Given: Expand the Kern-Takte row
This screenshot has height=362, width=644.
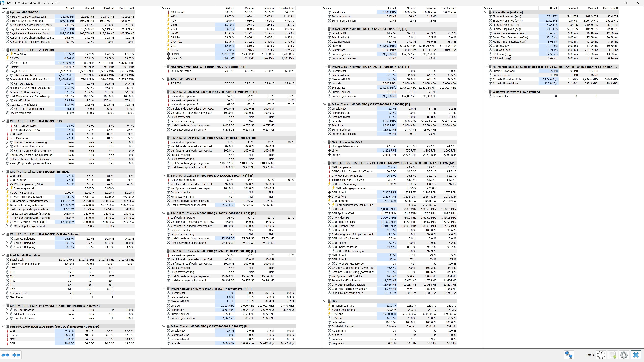Looking at the screenshot, I should click(7, 63).
